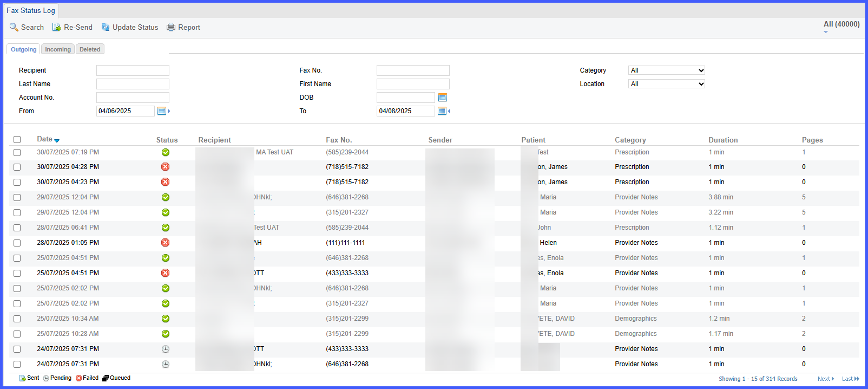Click the Queued legend icon
This screenshot has width=868, height=389.
point(106,378)
